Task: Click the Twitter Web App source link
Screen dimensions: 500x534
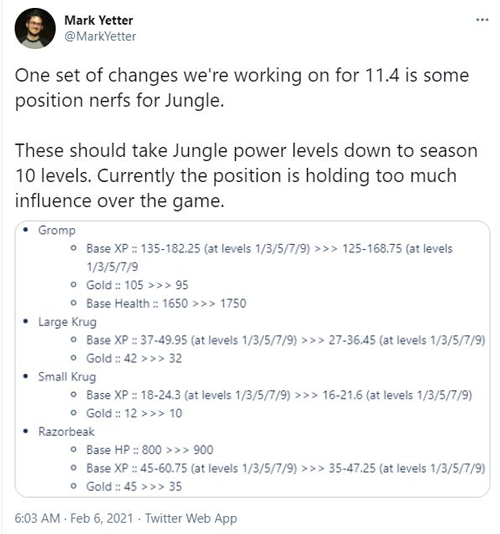Action: pos(191,518)
